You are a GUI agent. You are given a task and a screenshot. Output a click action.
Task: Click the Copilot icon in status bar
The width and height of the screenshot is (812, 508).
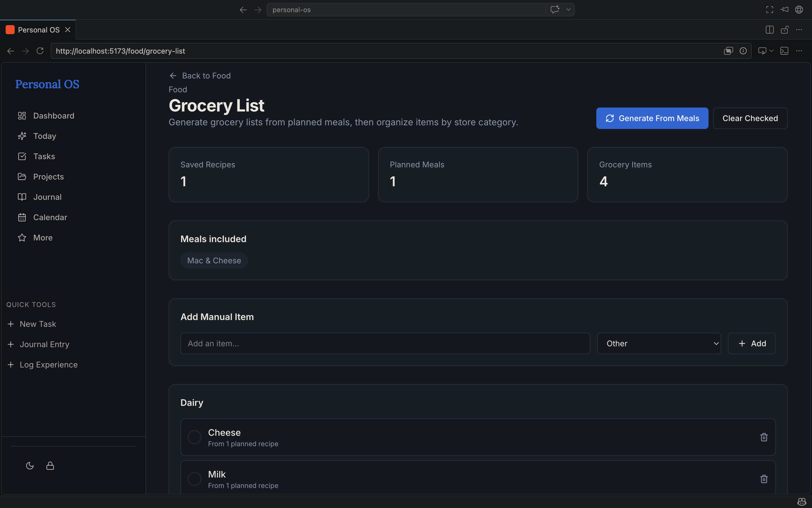point(802,502)
